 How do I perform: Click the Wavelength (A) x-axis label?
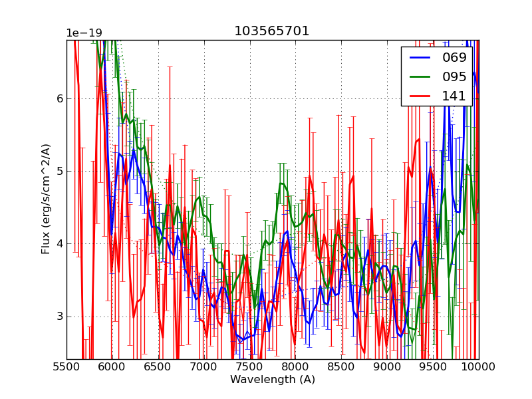point(273,380)
